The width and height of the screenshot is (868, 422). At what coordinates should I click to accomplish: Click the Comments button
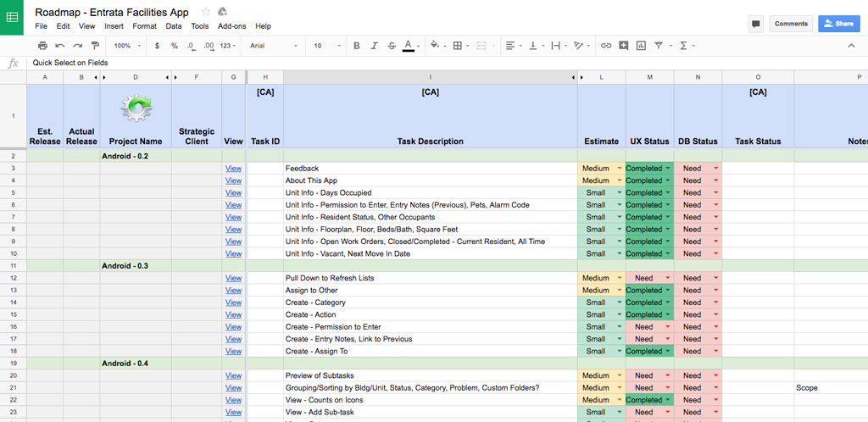[x=791, y=24]
